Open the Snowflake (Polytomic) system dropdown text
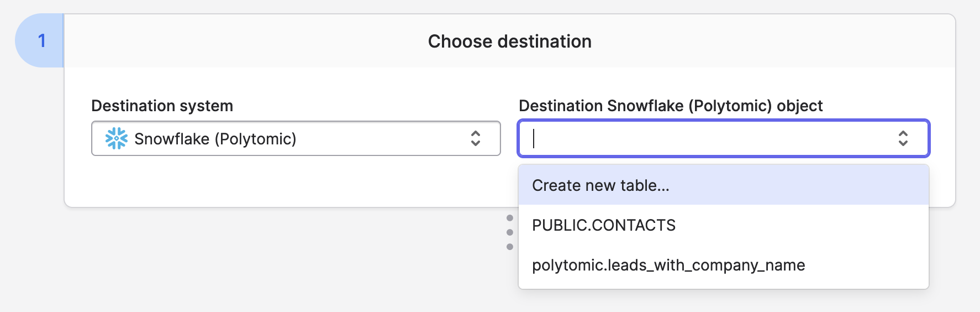Screen dimensions: 980x312 click(215, 139)
